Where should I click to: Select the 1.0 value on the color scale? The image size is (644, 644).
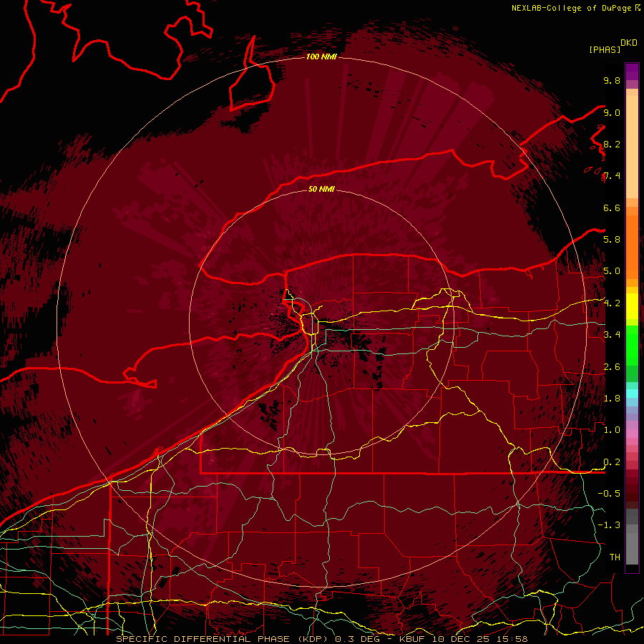tap(612, 430)
